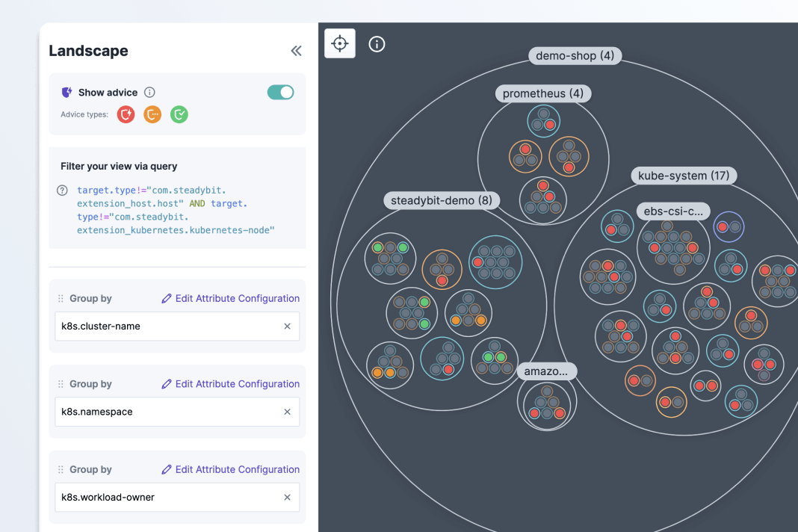Collapse the Landscape sidebar using the double chevron
This screenshot has height=532, width=798.
click(x=296, y=51)
